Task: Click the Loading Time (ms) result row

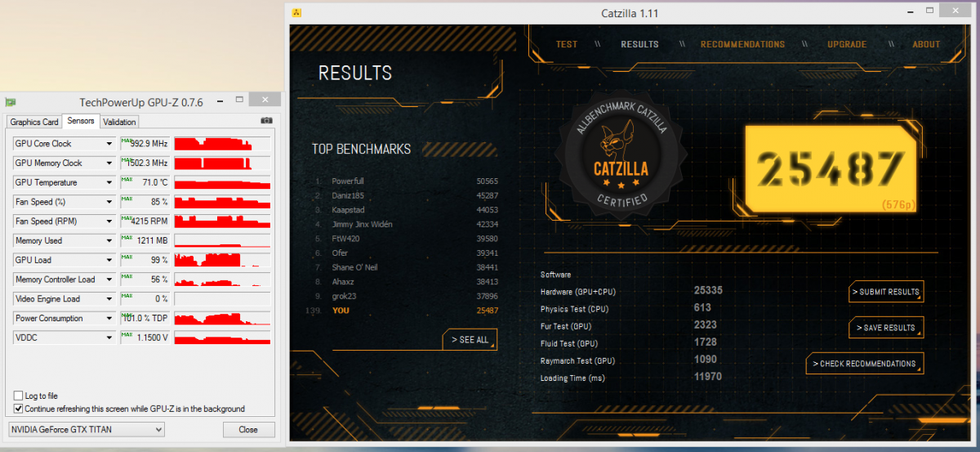Action: pyautogui.click(x=631, y=378)
